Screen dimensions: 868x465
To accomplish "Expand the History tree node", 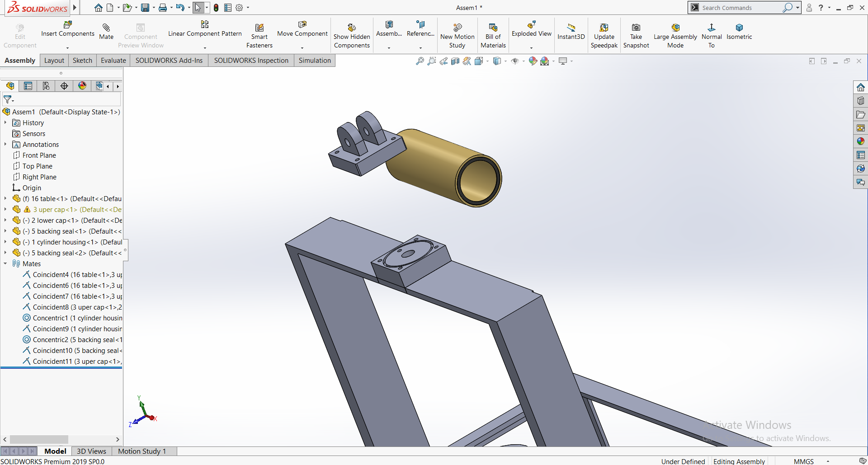I will click(5, 122).
